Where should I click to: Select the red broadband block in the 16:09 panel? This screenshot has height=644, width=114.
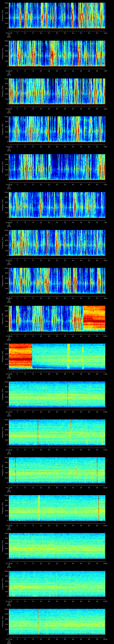pos(94,317)
